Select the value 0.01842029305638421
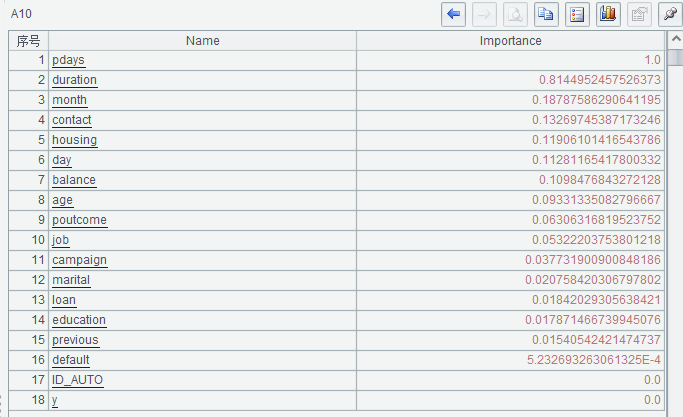Image resolution: width=683 pixels, height=417 pixels. (596, 301)
